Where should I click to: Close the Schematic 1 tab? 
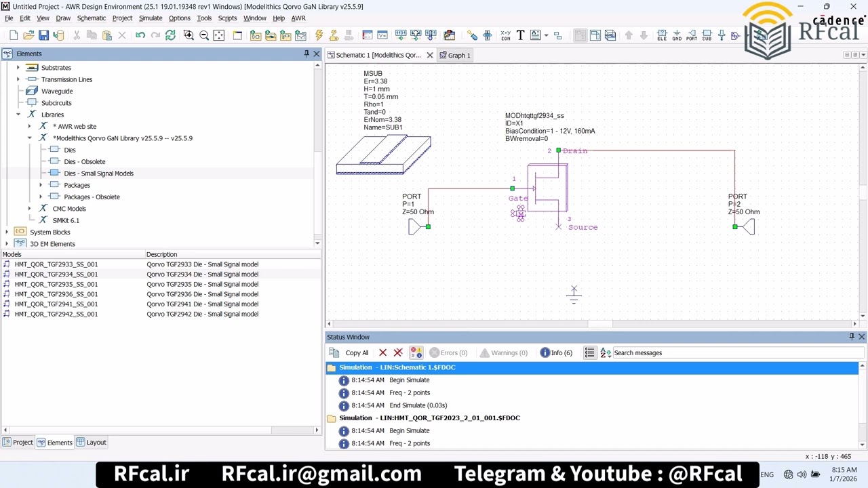tap(430, 55)
